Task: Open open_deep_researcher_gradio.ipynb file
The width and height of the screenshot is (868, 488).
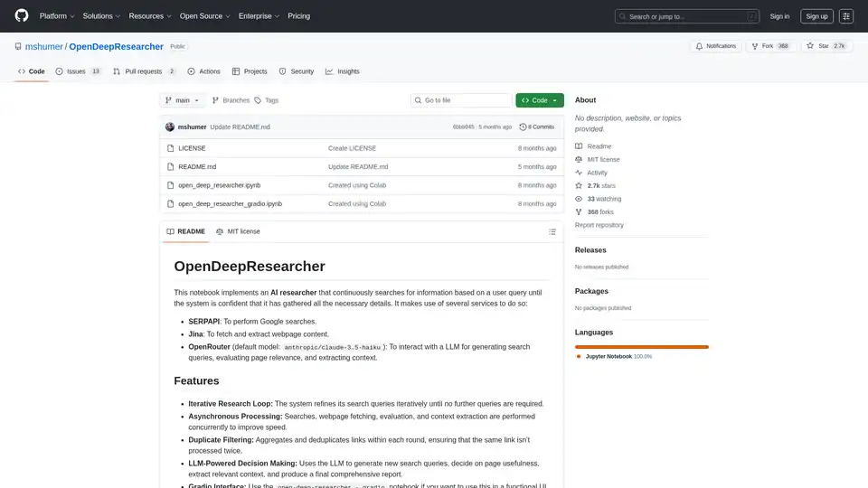Action: [230, 204]
